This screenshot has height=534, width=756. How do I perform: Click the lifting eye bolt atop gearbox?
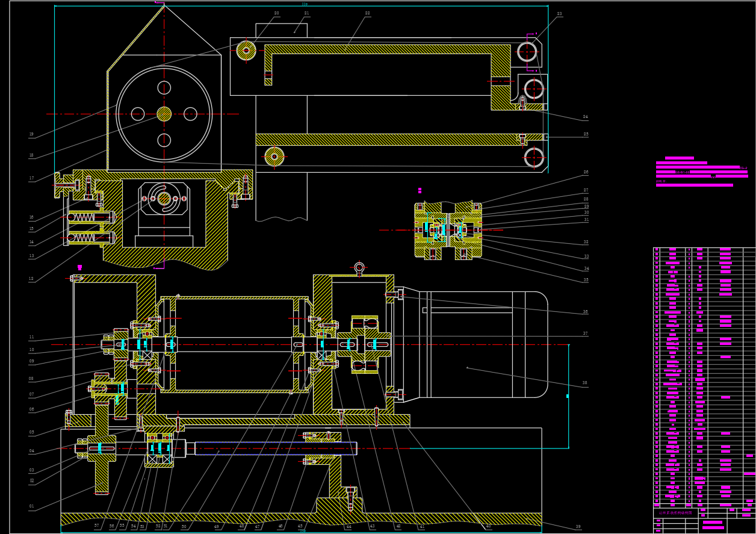359,267
